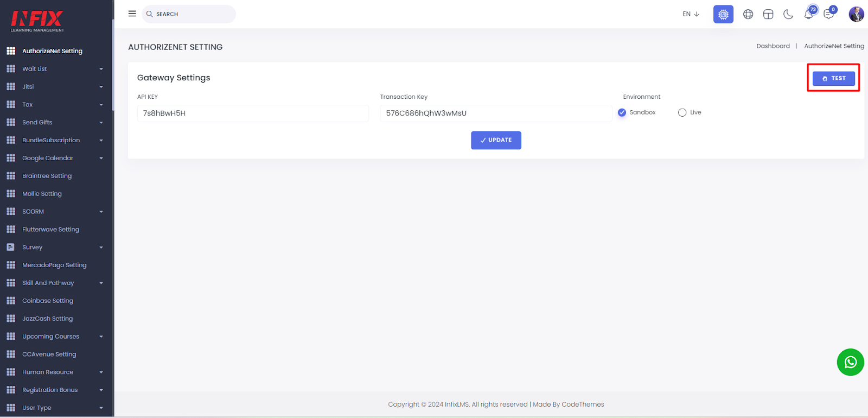Click the sidebar vertical scrollbar

[x=113, y=65]
